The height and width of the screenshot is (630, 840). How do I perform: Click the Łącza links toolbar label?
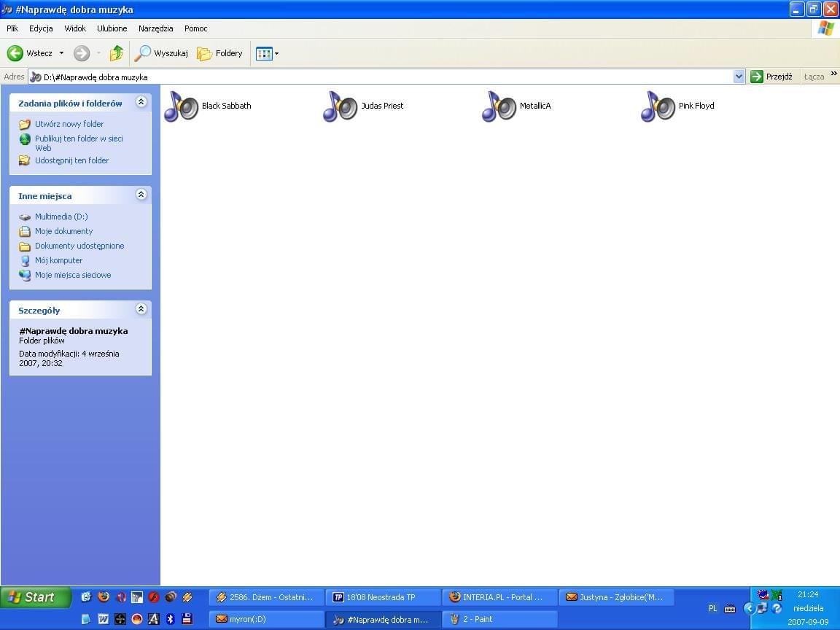click(814, 77)
